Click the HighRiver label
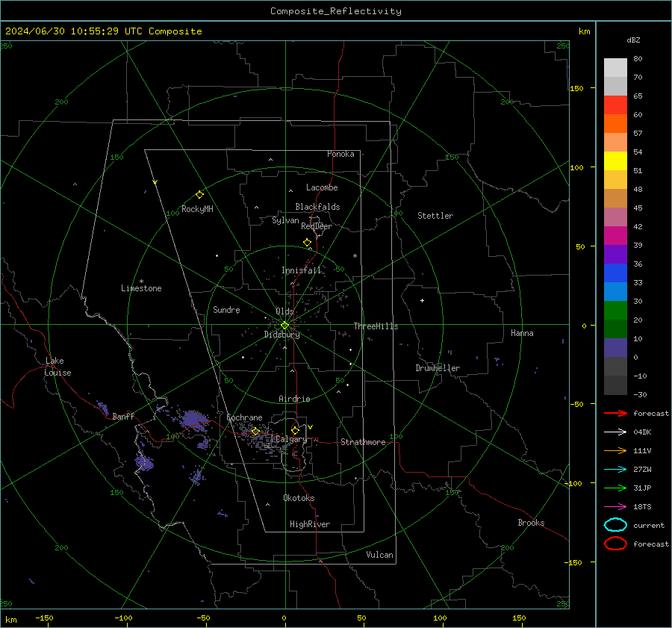 click(x=310, y=524)
